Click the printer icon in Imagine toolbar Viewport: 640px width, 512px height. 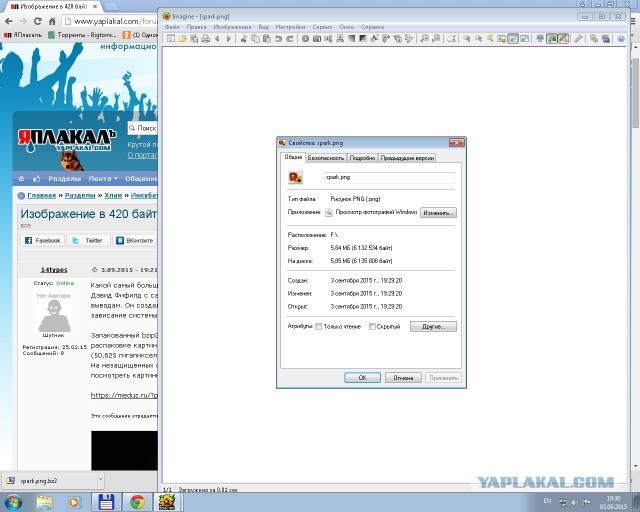(206, 38)
